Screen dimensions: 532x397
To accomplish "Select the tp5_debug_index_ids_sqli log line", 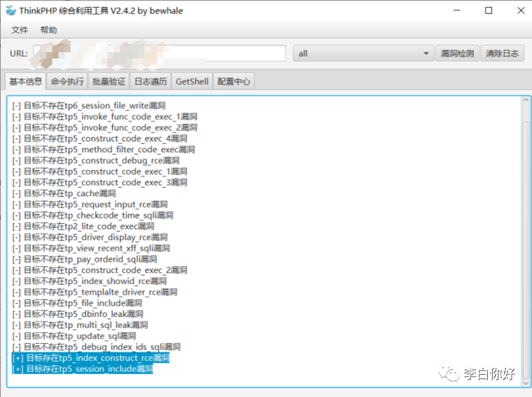I will pyautogui.click(x=97, y=347).
